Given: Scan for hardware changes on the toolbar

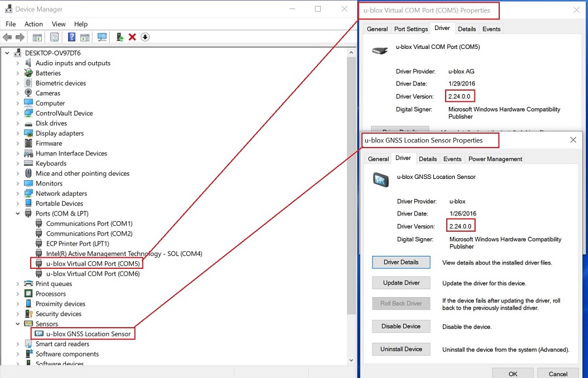Looking at the screenshot, I should tap(101, 37).
